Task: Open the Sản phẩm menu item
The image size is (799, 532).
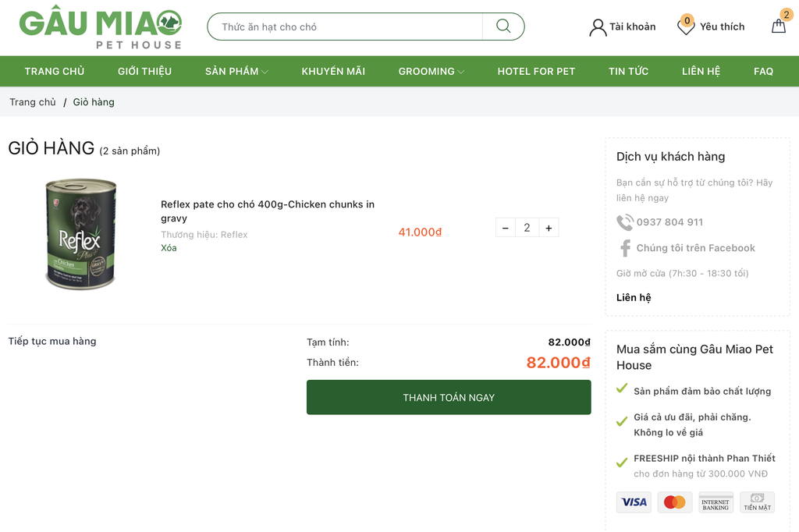Action: (232, 71)
